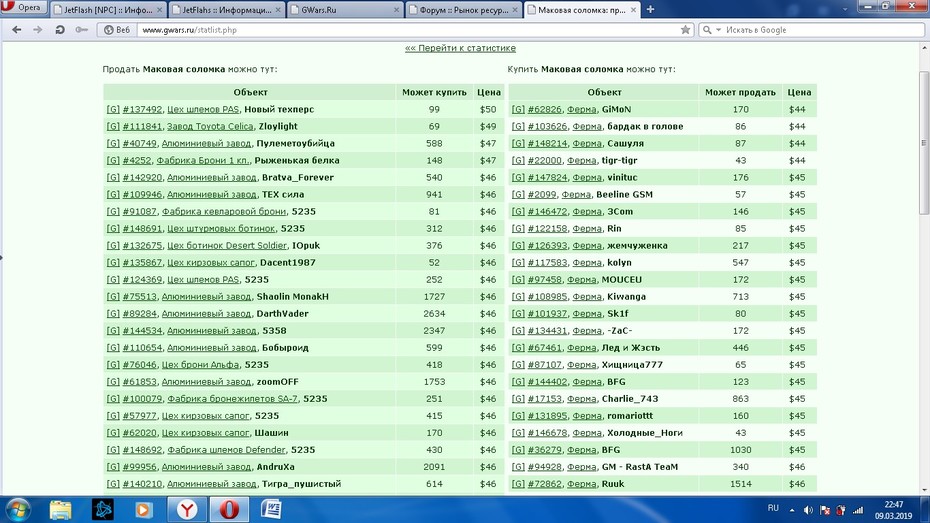Open Перейти к статистике link
Viewport: 930px width, 523px height.
(460, 48)
